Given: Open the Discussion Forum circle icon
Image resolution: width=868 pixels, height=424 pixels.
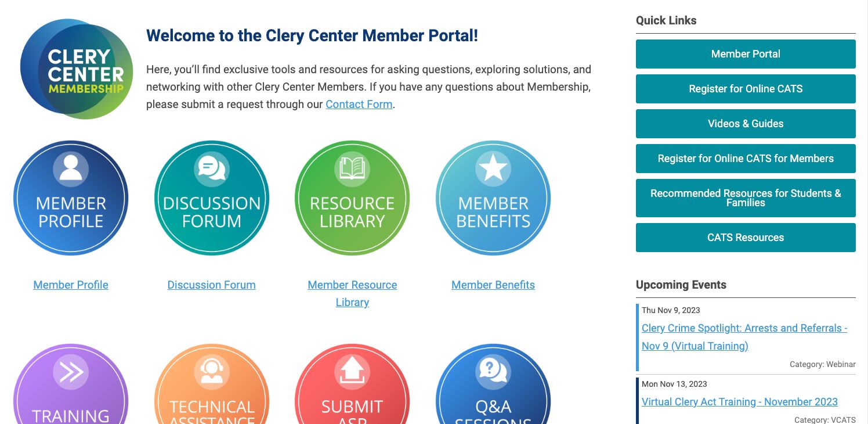Looking at the screenshot, I should coord(212,198).
